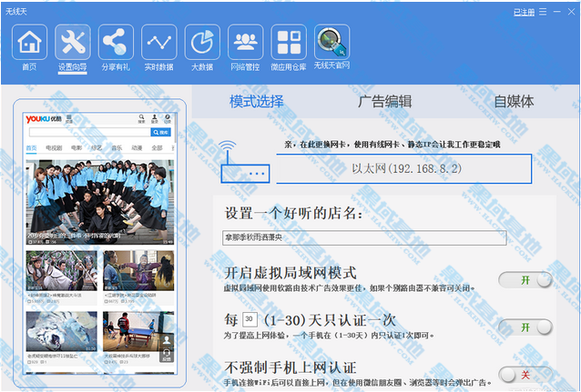Open the title bar dropdown menu arrow

coord(543,12)
